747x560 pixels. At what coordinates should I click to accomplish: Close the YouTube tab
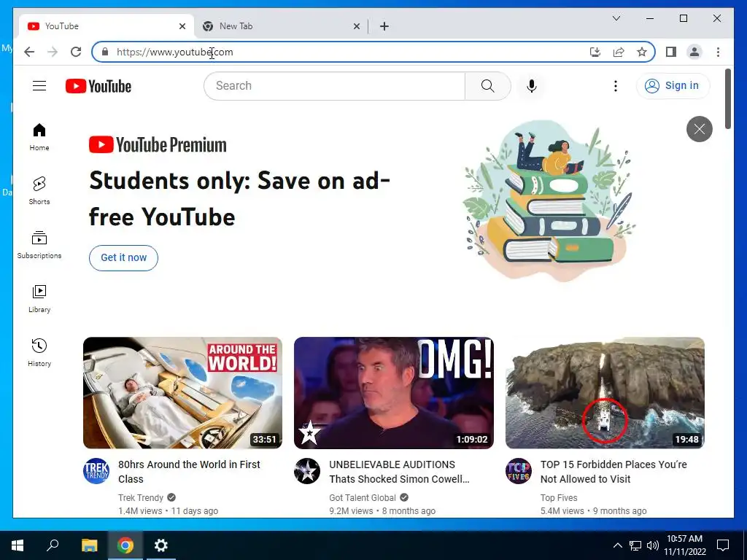point(182,26)
